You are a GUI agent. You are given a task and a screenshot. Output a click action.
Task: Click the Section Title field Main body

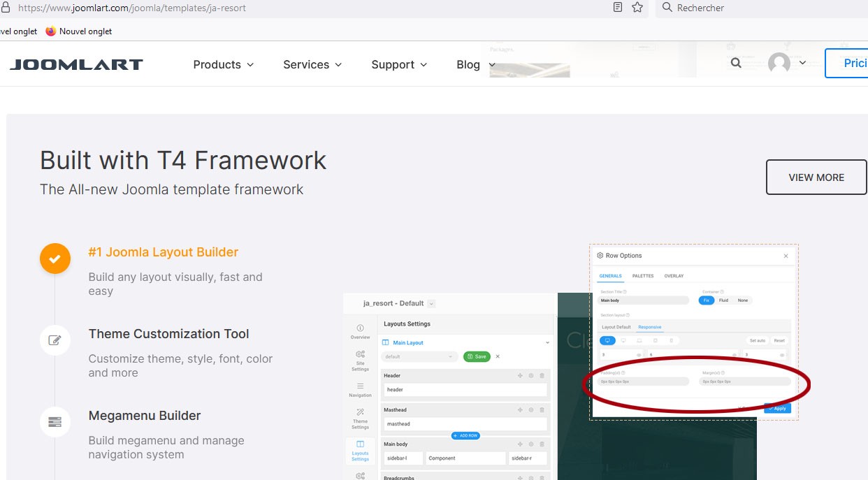[x=643, y=300]
